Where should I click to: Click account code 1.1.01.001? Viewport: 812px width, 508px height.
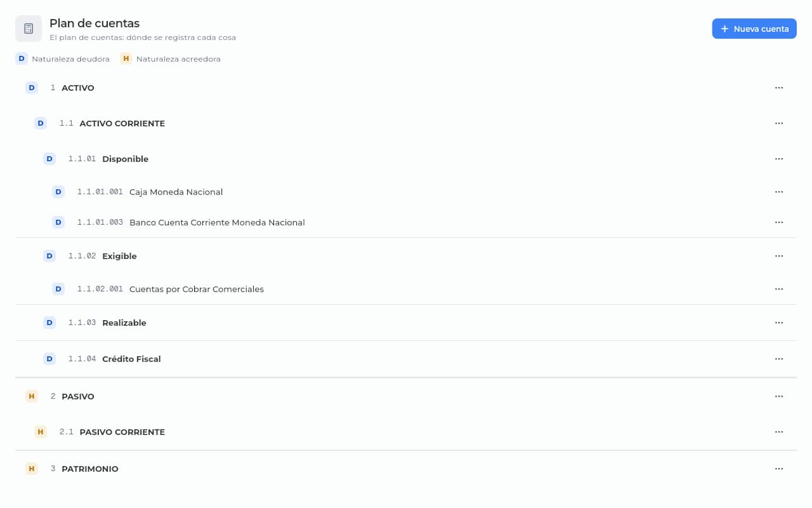pos(100,192)
